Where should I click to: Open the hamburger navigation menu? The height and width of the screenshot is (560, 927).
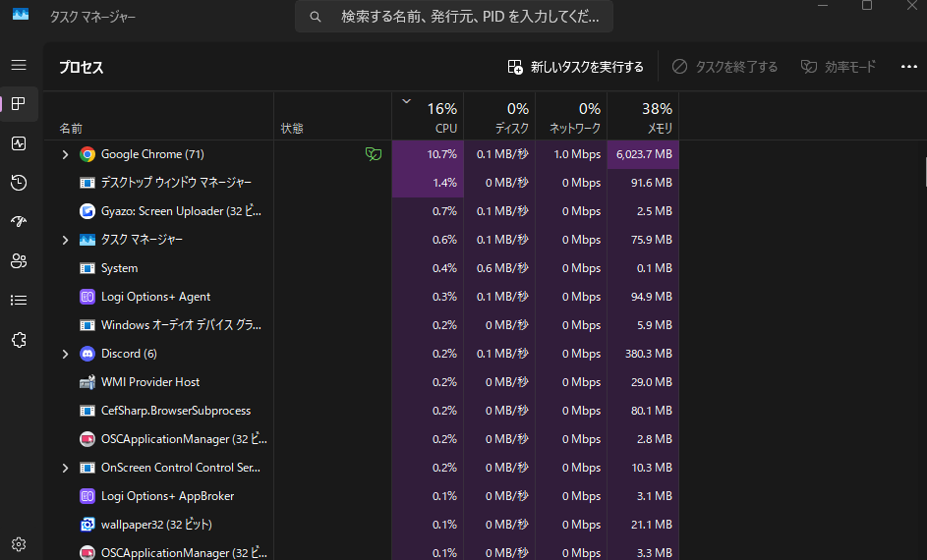click(x=19, y=65)
